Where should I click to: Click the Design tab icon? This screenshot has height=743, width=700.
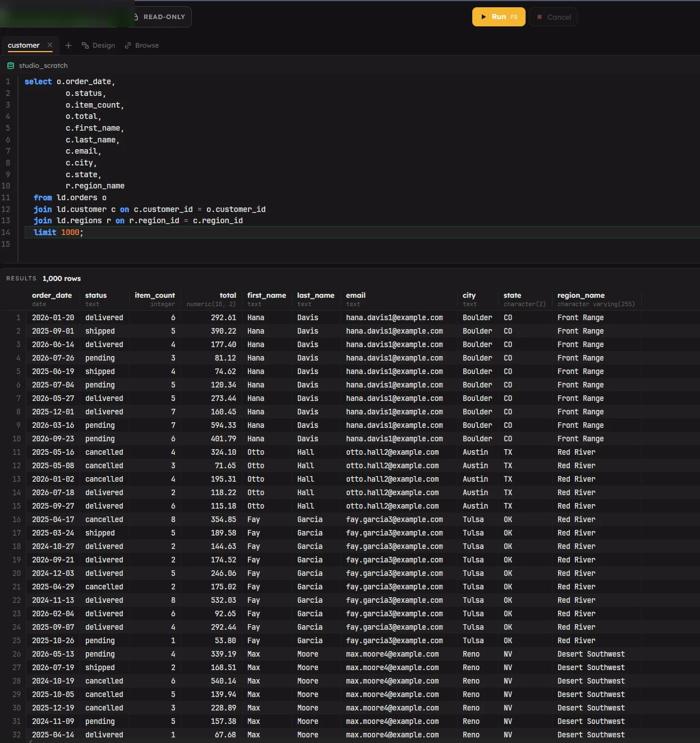point(85,45)
